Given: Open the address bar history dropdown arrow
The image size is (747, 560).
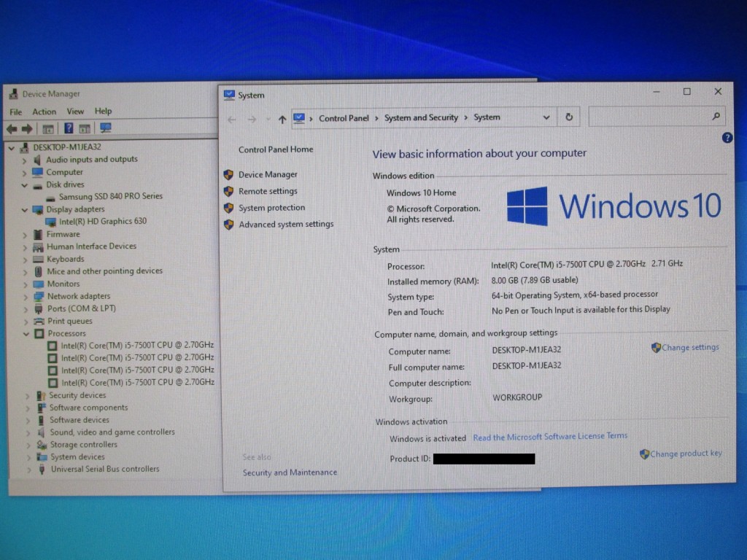Looking at the screenshot, I should pyautogui.click(x=546, y=117).
